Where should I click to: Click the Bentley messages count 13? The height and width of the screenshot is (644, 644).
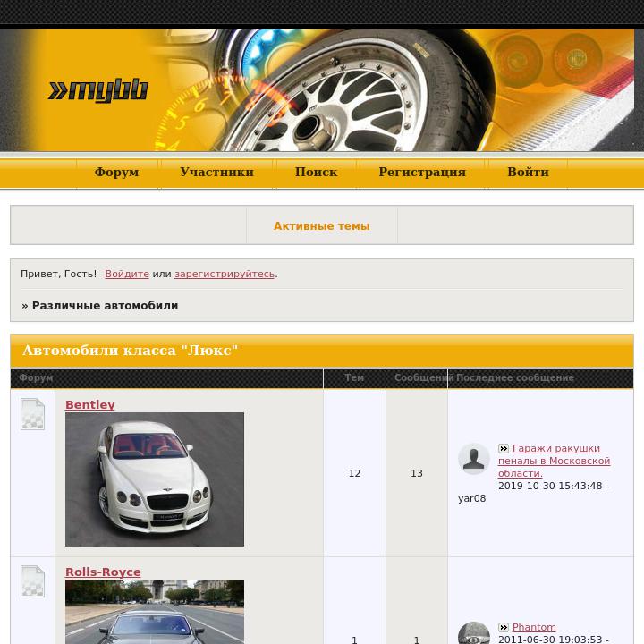417,473
